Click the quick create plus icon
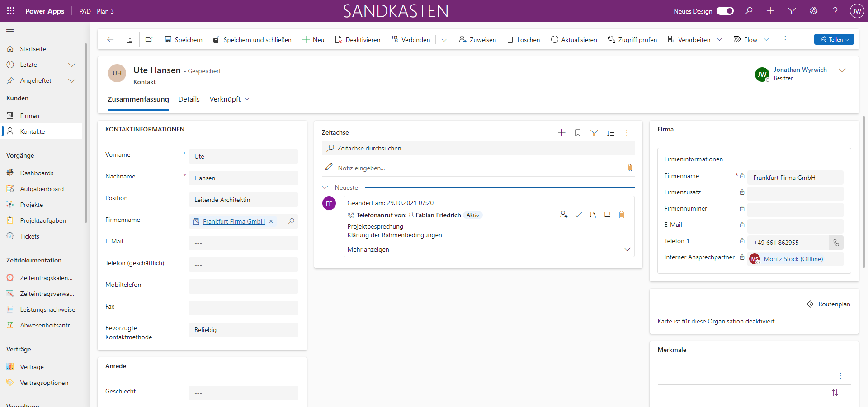This screenshot has height=407, width=868. click(x=770, y=11)
